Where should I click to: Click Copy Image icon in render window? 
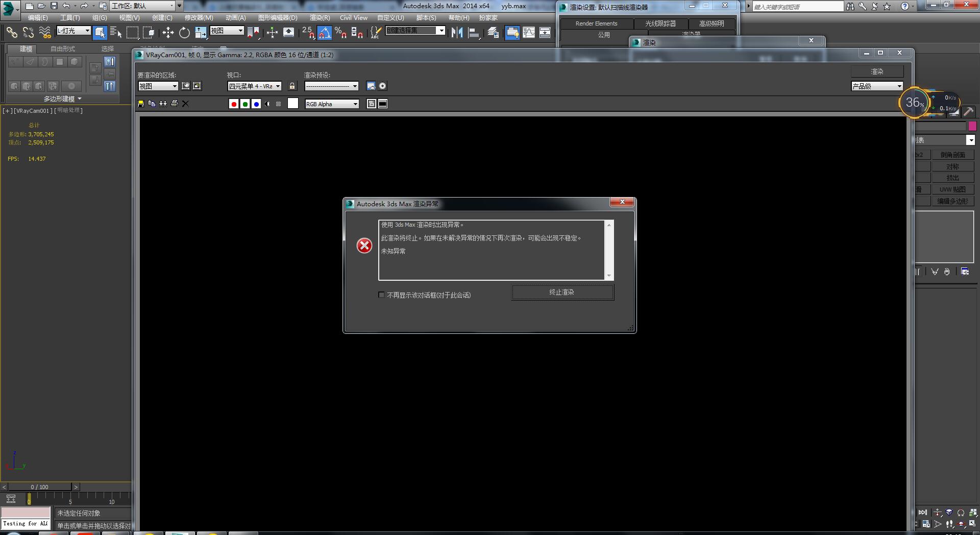[x=152, y=104]
